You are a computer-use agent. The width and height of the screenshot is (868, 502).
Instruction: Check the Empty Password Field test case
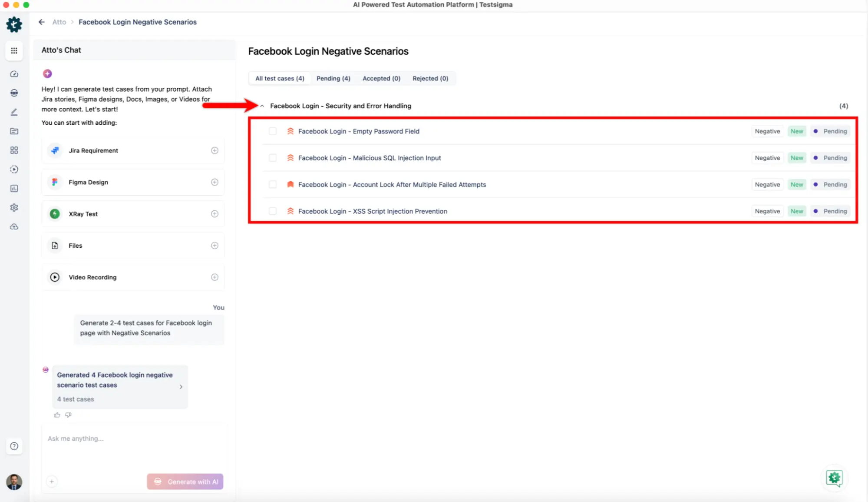pyautogui.click(x=273, y=131)
